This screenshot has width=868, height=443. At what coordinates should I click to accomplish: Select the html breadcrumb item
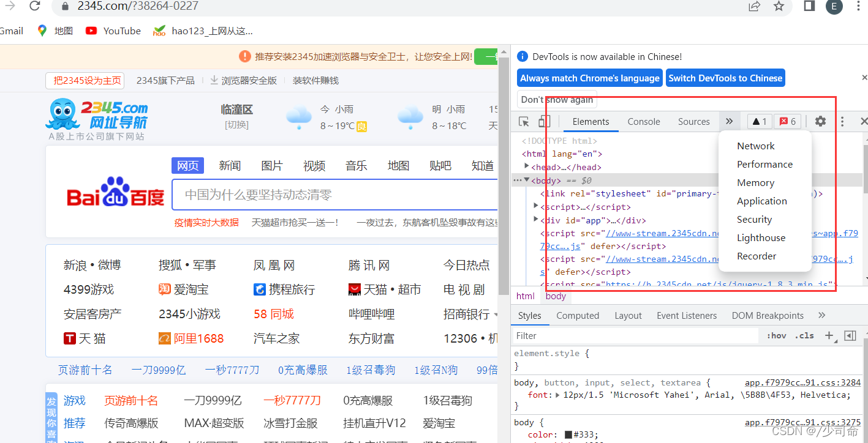coord(525,296)
